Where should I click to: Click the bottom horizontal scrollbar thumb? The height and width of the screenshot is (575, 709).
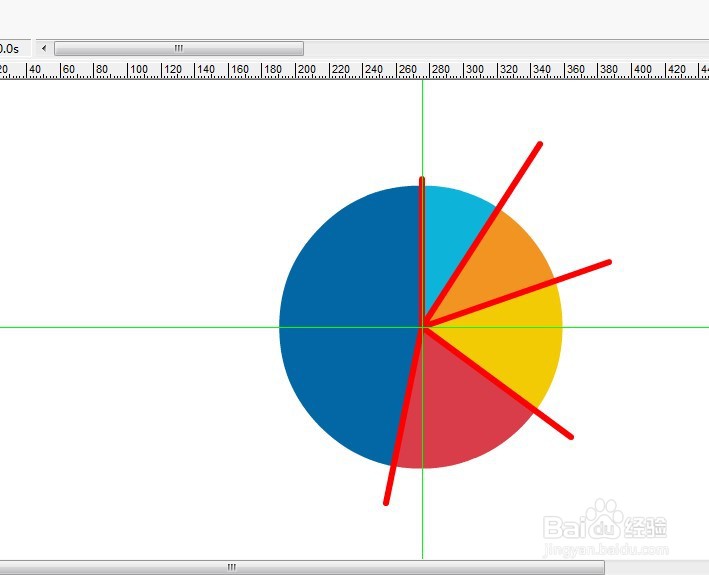[302, 567]
